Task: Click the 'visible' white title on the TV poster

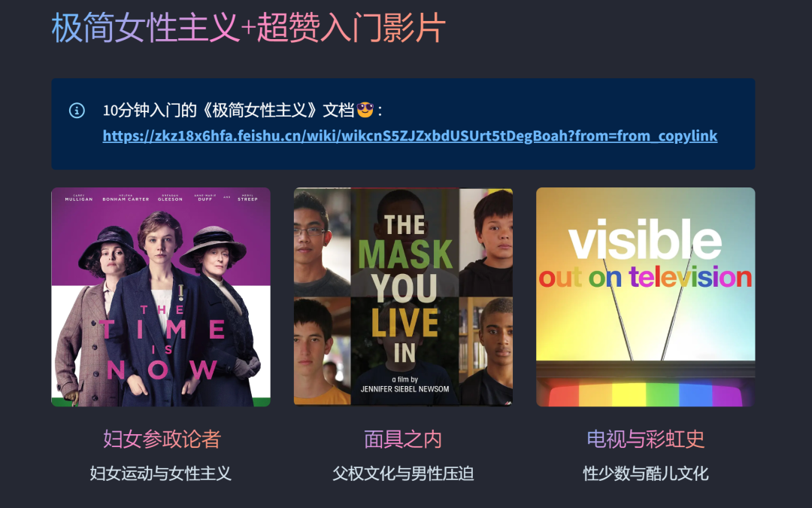Action: [645, 239]
